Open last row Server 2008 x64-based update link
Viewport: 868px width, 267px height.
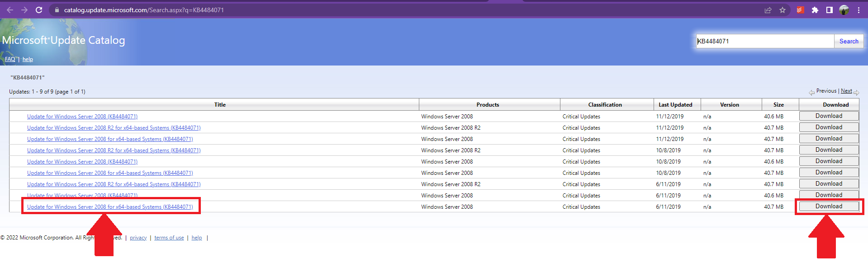(x=110, y=207)
